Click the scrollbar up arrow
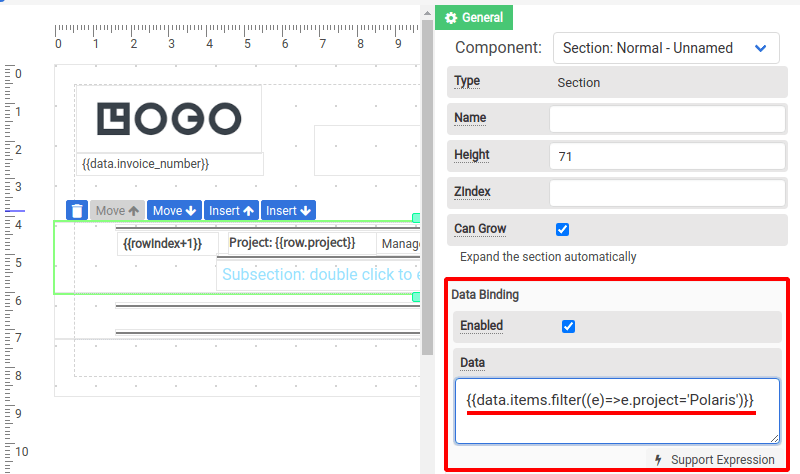Viewport: 800px width, 474px height. [427, 13]
